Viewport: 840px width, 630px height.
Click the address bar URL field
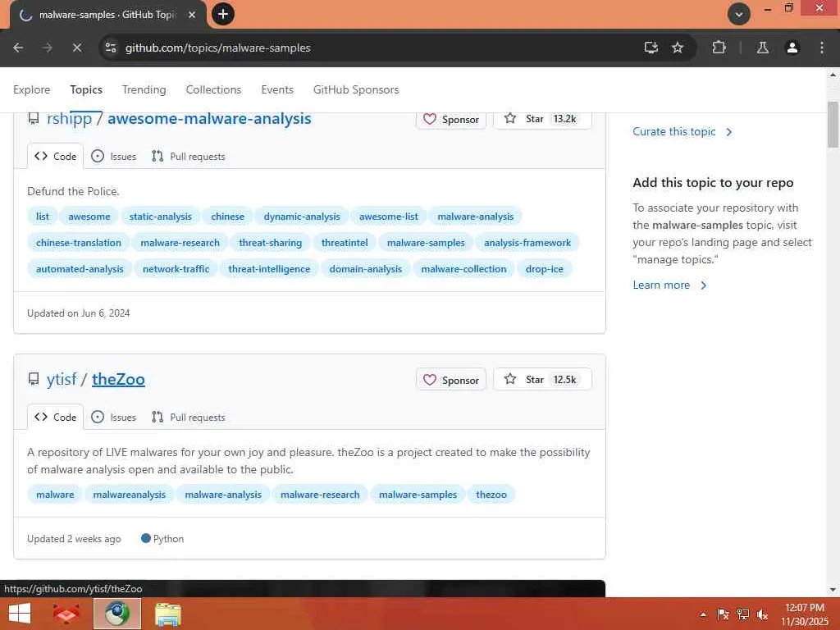pos(375,48)
